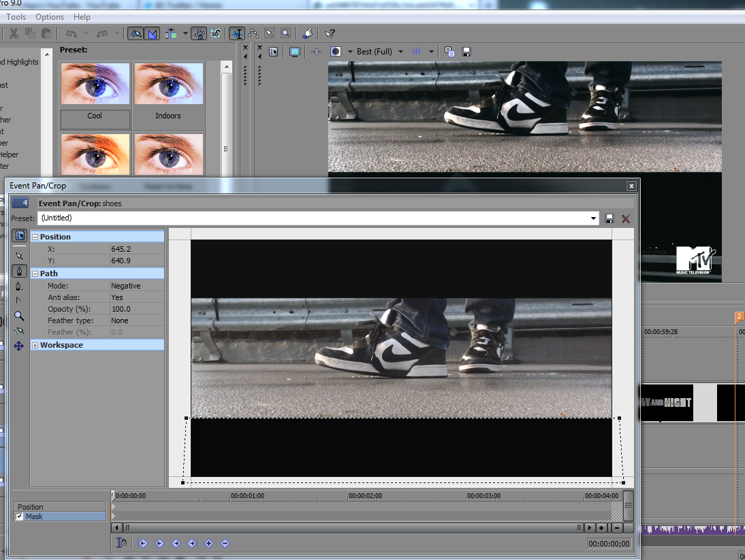Select the Envelope Edit tool
Image resolution: width=745 pixels, height=560 pixels.
pyautogui.click(x=253, y=34)
